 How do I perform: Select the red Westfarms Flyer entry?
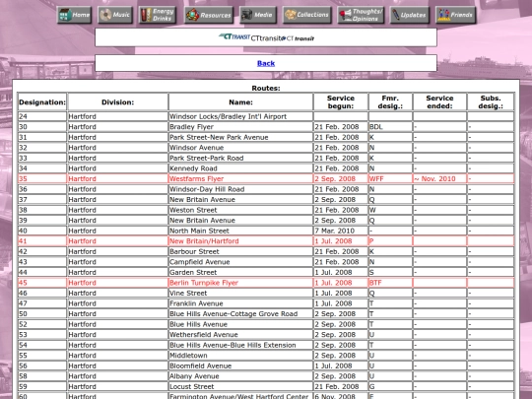(x=196, y=178)
